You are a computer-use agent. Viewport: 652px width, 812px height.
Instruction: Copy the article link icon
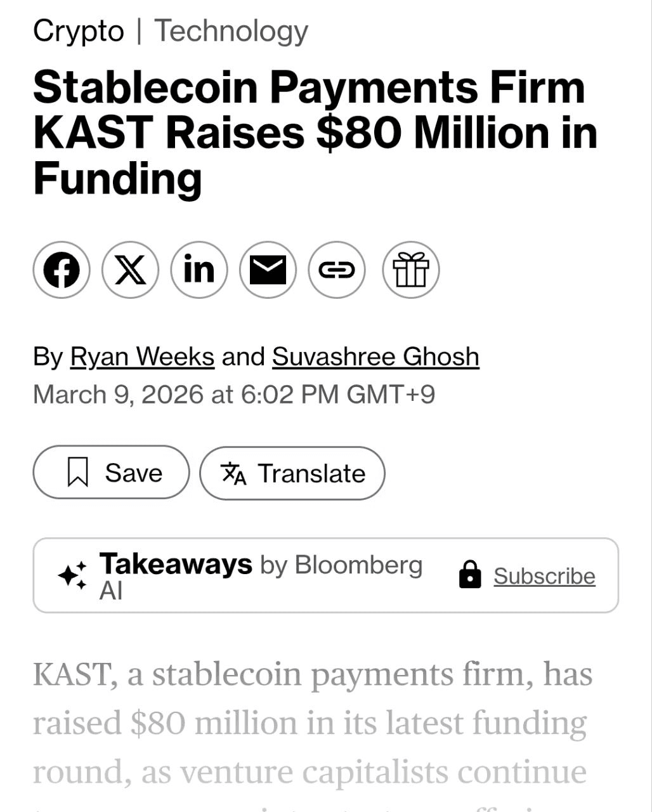[x=336, y=270]
